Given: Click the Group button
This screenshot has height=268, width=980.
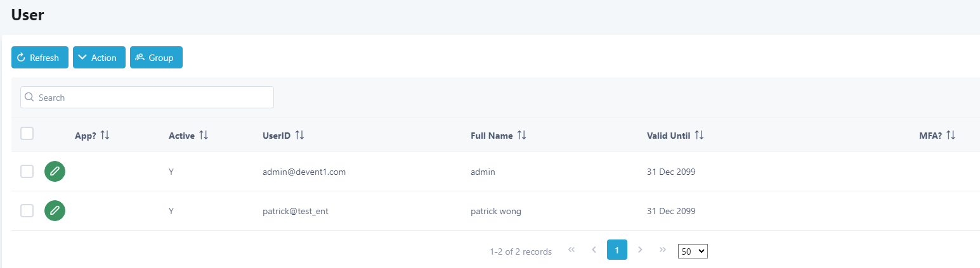Looking at the screenshot, I should pyautogui.click(x=156, y=58).
